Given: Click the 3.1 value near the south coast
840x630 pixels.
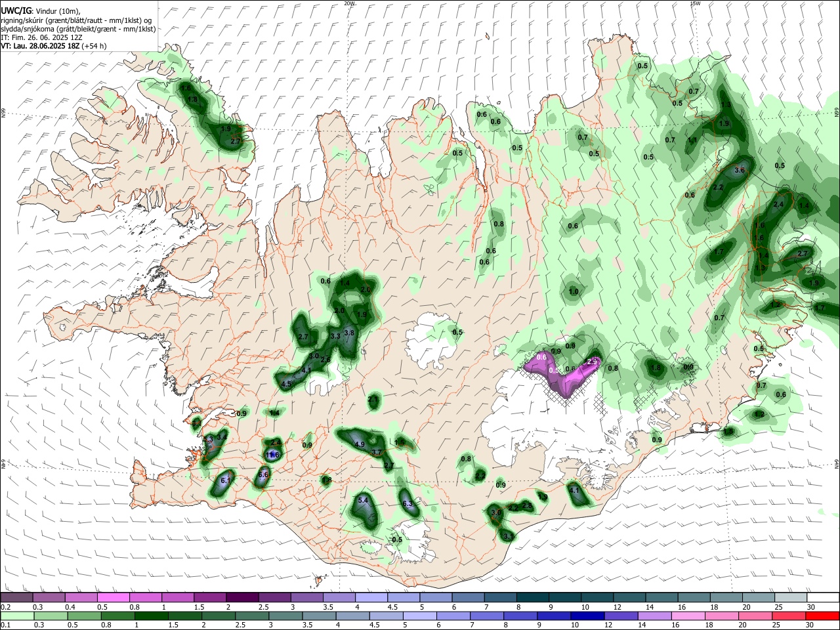Looking at the screenshot, I should [x=507, y=537].
